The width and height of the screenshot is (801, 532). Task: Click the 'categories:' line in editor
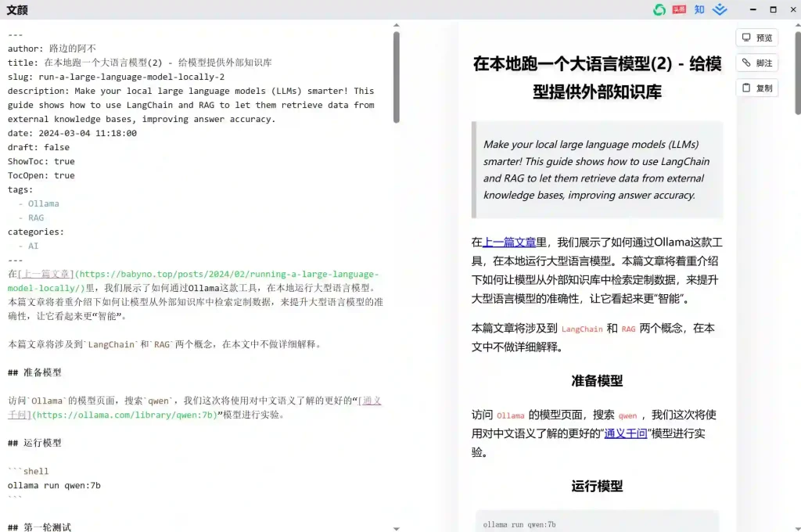coord(36,232)
